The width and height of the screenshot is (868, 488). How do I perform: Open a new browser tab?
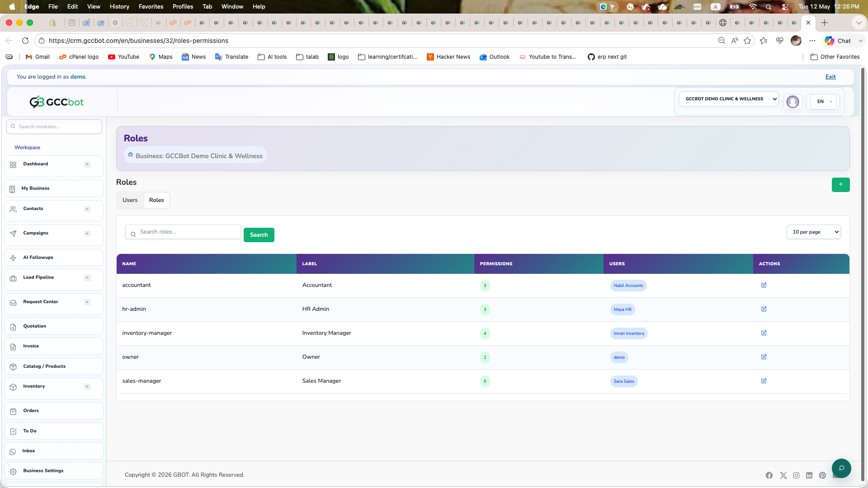(x=825, y=23)
